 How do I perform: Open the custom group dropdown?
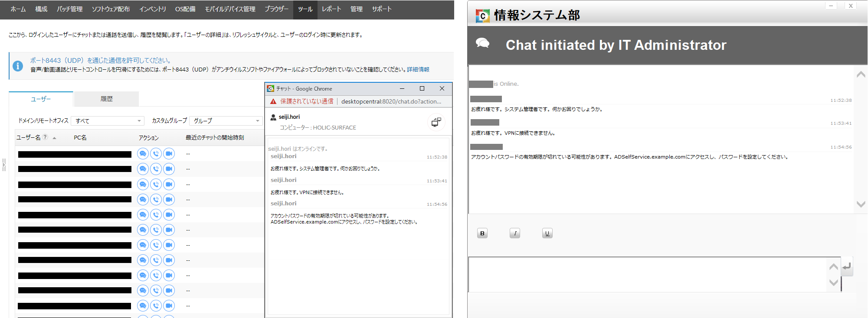(x=226, y=121)
